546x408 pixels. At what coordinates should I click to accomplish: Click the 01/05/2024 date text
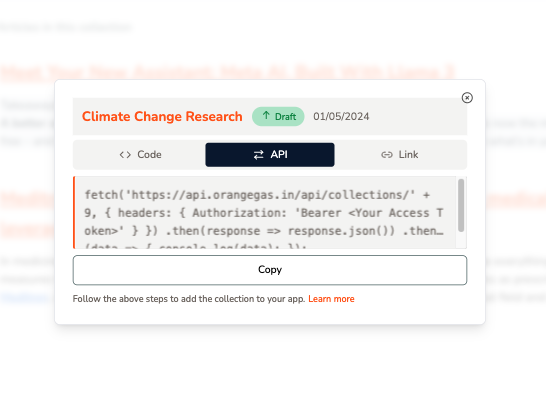pyautogui.click(x=341, y=116)
